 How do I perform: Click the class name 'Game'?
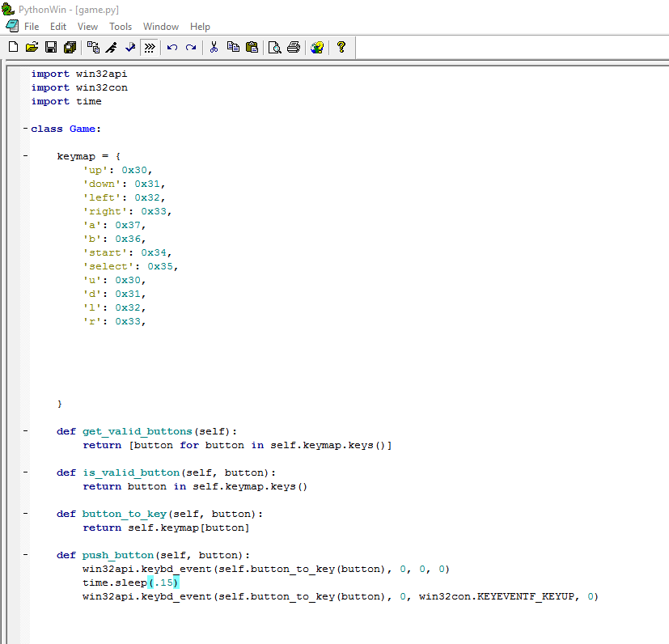coord(83,129)
